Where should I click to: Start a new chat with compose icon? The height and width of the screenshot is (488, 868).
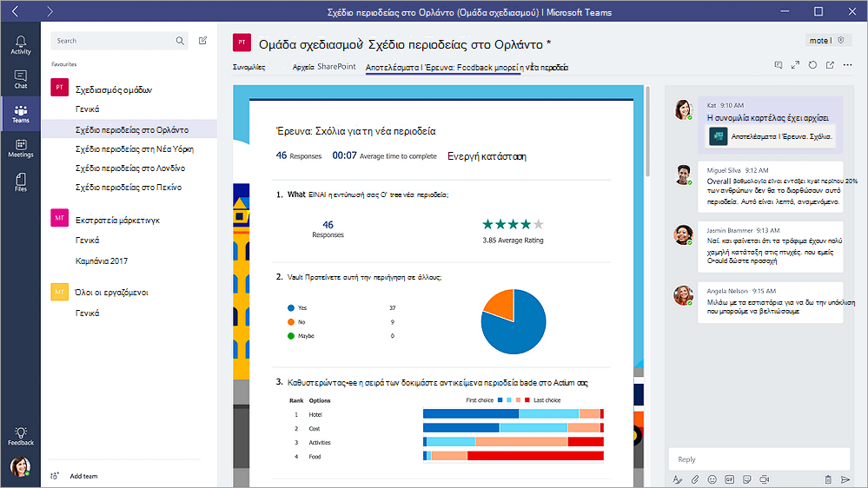203,41
